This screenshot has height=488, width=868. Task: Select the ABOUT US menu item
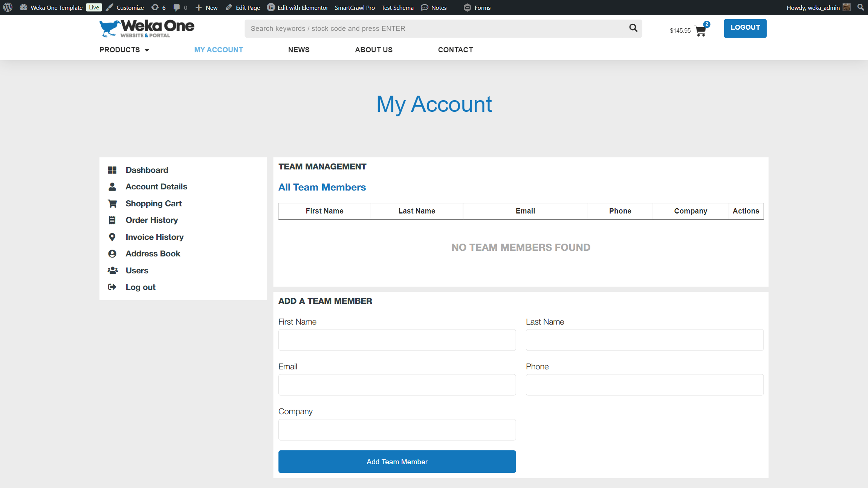(x=374, y=50)
